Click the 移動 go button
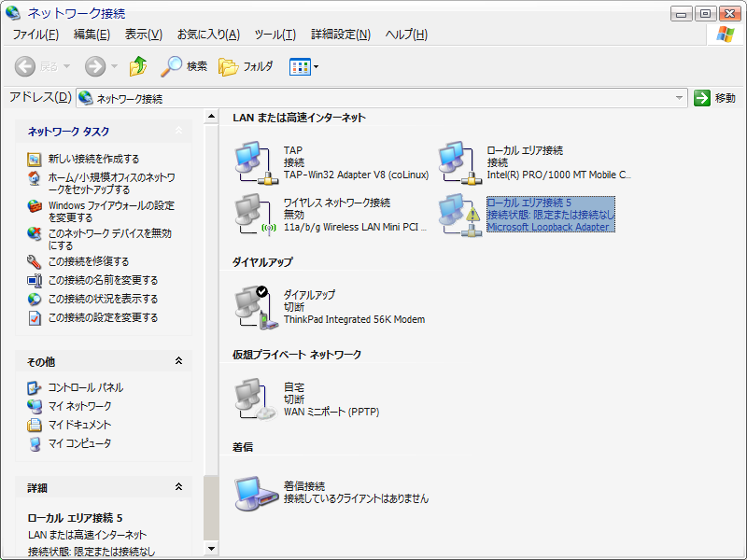The image size is (747, 560). click(x=715, y=98)
